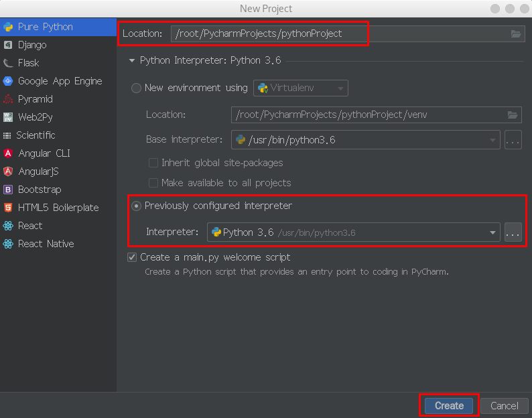Select Previously configured interpreter radio button
The image size is (532, 418).
pyautogui.click(x=136, y=206)
